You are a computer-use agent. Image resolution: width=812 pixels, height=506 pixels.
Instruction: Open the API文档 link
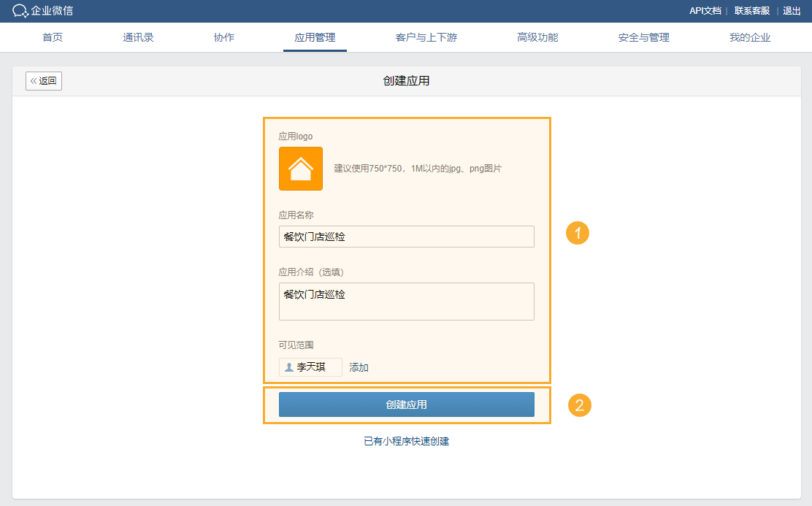coord(705,11)
